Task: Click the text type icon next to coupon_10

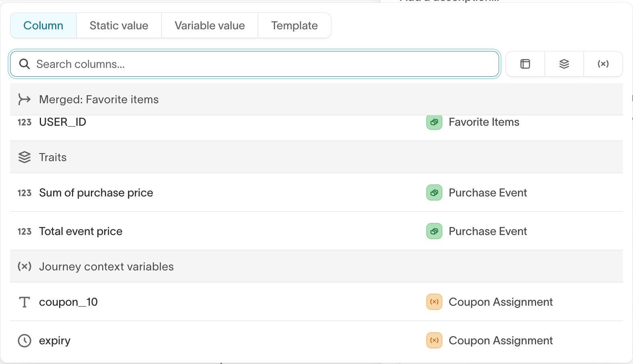Action: point(24,302)
